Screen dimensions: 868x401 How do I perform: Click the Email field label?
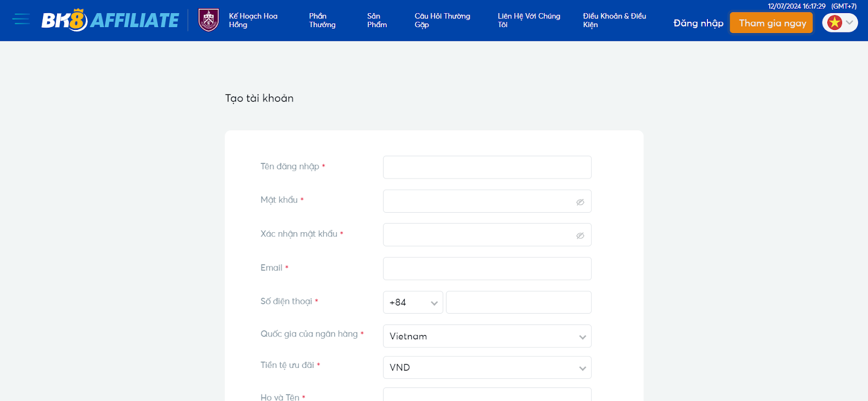click(271, 268)
